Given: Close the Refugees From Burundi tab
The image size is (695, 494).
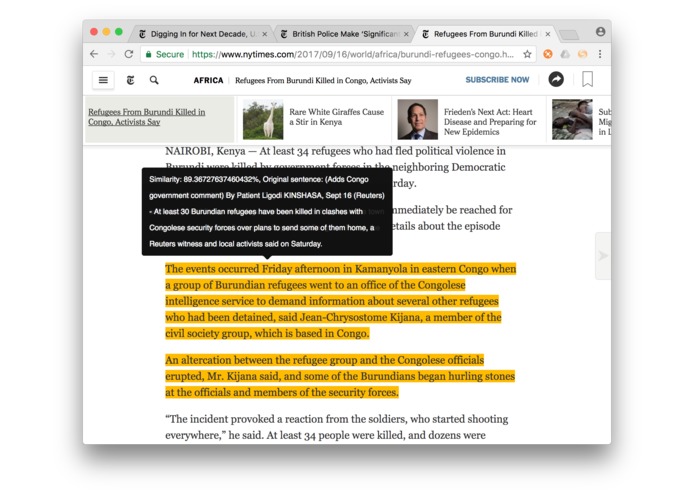Looking at the screenshot, I should pos(548,34).
